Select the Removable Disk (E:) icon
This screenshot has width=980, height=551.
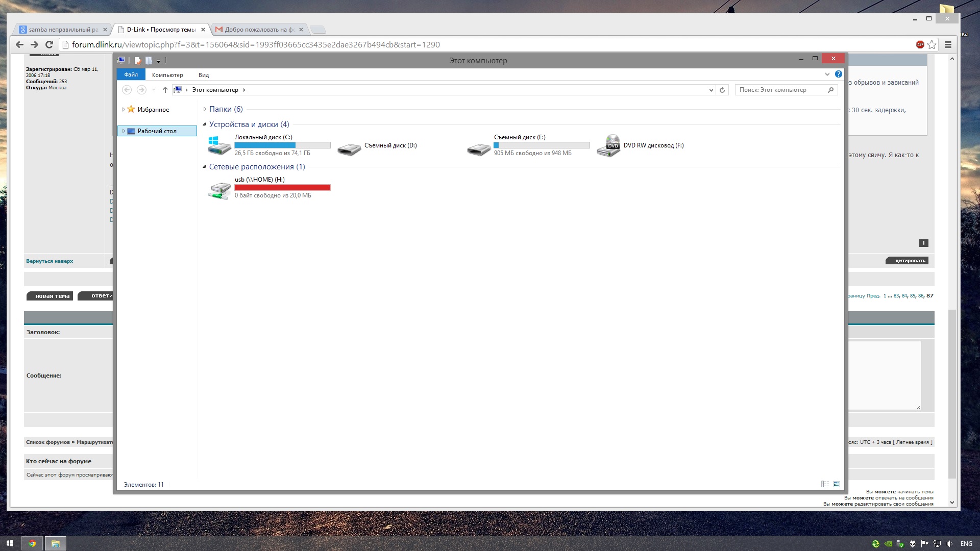click(479, 148)
